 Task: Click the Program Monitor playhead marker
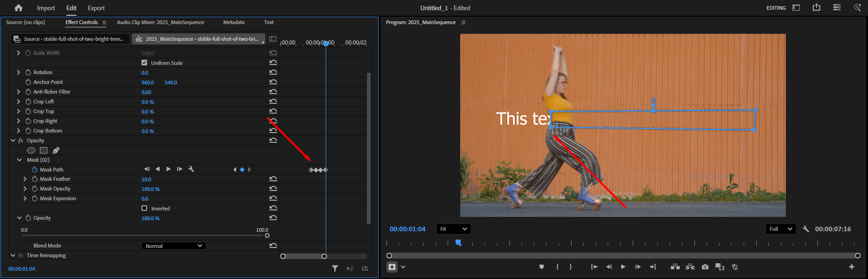458,243
